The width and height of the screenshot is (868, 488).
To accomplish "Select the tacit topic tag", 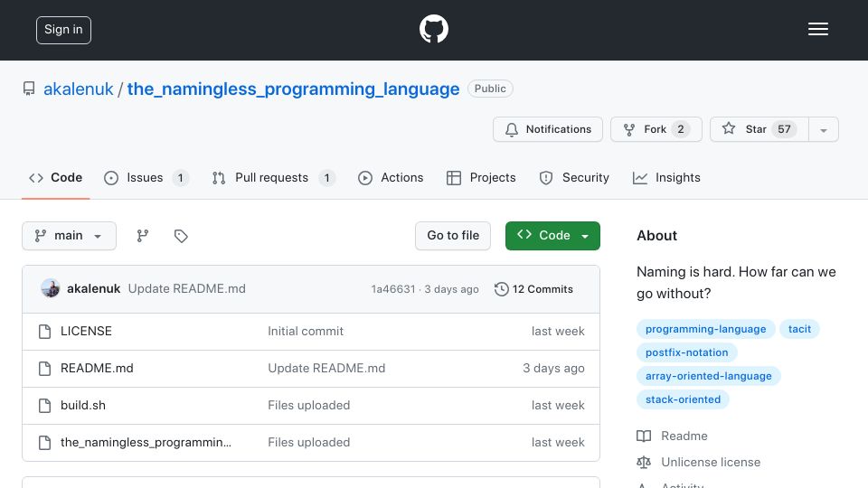I will pyautogui.click(x=799, y=329).
